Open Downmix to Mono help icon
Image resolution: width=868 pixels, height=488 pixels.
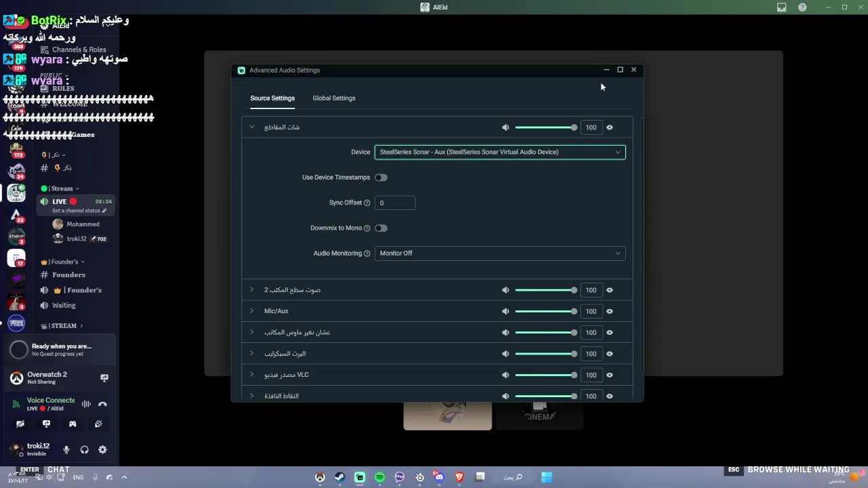coord(367,228)
